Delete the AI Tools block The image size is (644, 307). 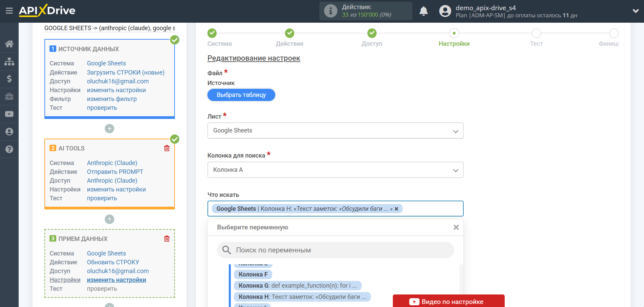pyautogui.click(x=167, y=148)
